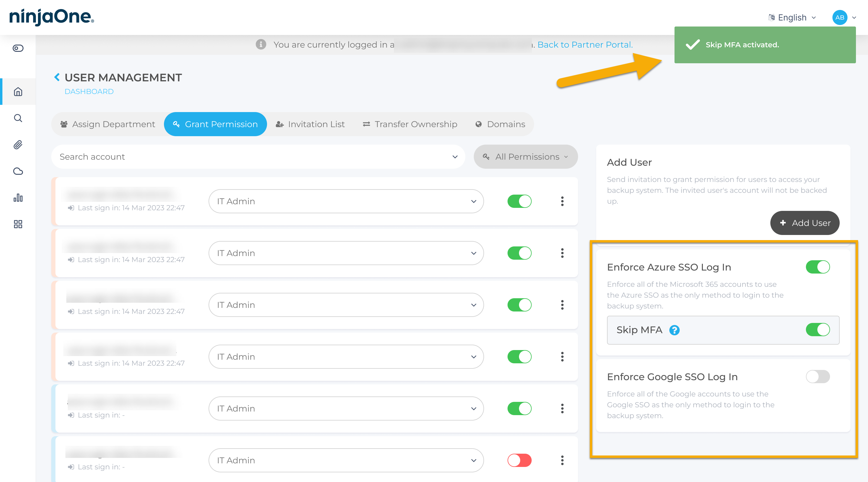Disable the fourth user's access toggle

519,357
